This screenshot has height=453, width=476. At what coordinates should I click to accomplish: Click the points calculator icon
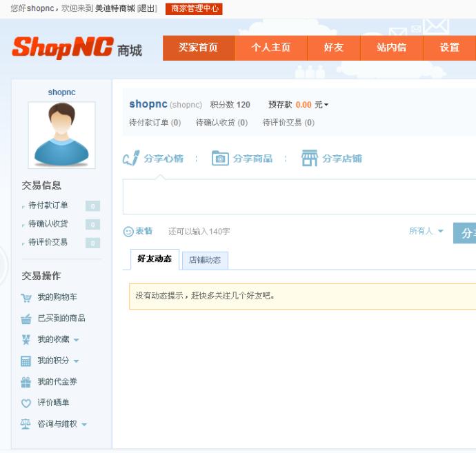coord(26,361)
